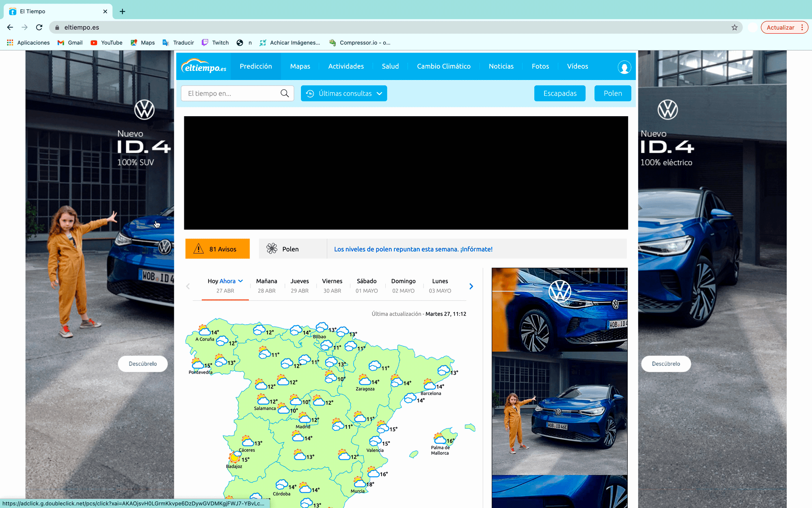Select the Domingo 02 MAYO tab
The height and width of the screenshot is (508, 812).
(403, 286)
